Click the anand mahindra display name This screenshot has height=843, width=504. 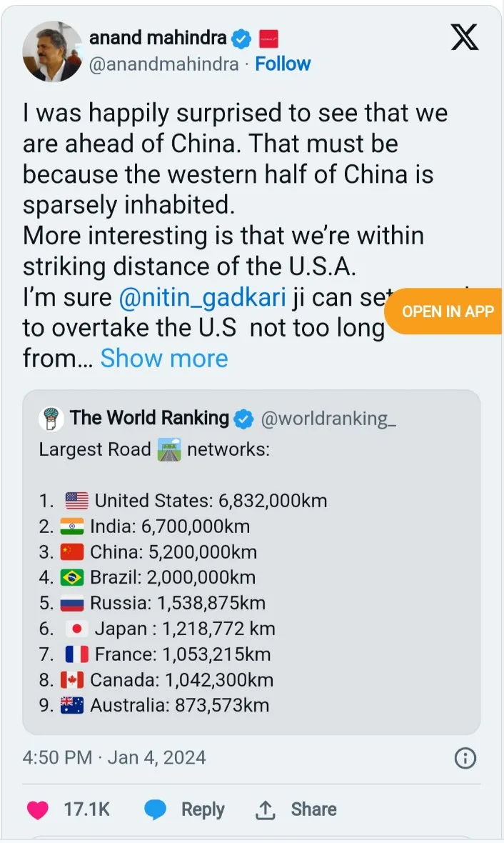158,39
